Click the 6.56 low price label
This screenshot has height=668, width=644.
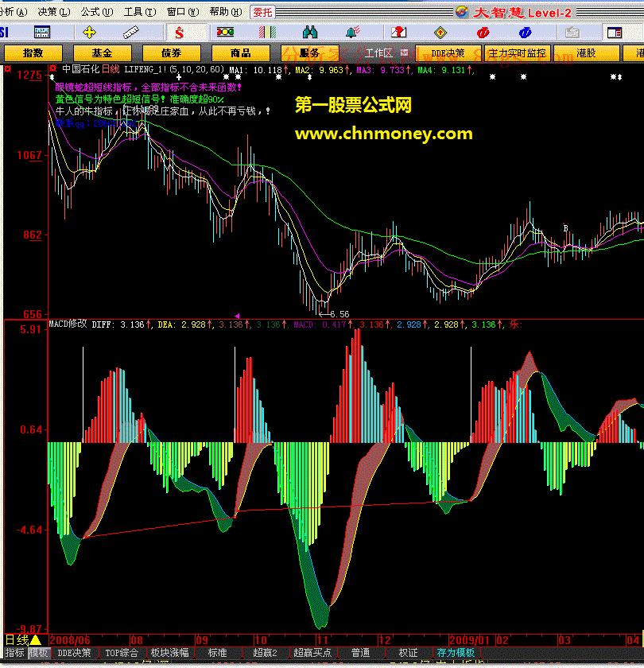(339, 314)
